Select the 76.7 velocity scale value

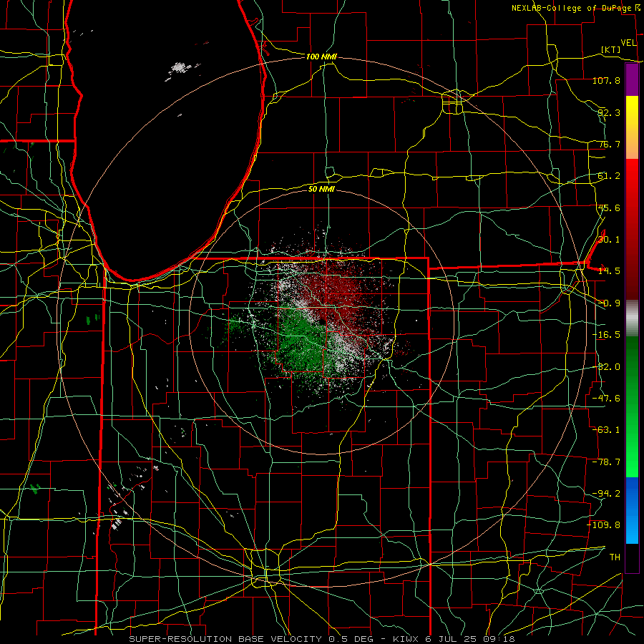pos(609,144)
